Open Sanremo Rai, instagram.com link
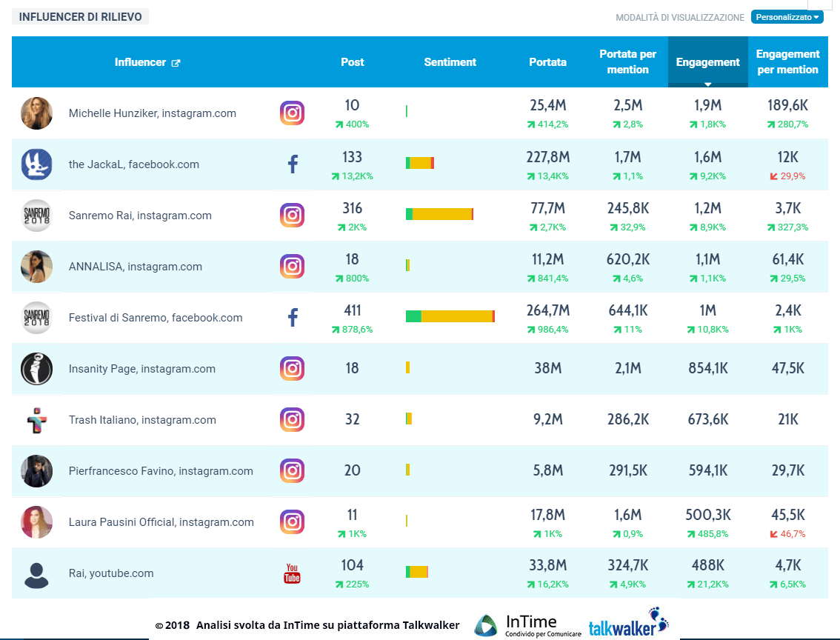The image size is (840, 640). click(140, 216)
